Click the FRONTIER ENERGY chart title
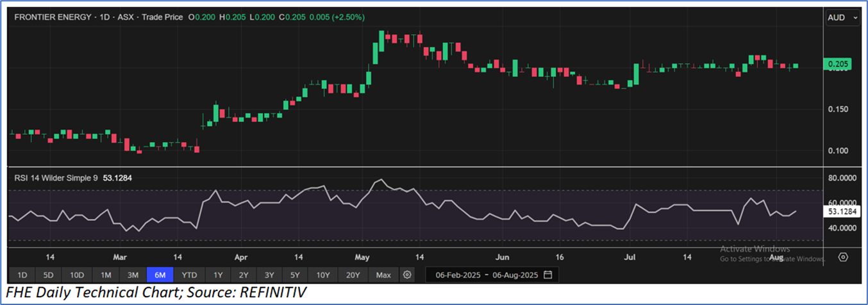 51,17
